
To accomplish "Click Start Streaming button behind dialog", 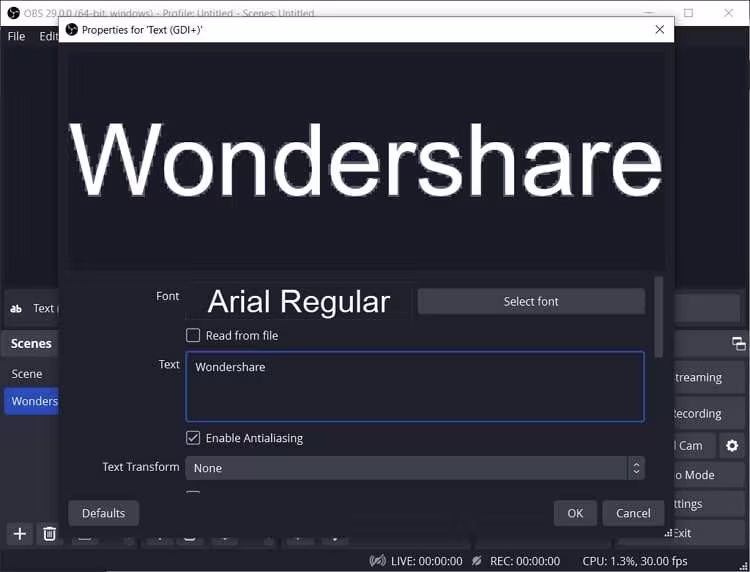I will (x=710, y=377).
